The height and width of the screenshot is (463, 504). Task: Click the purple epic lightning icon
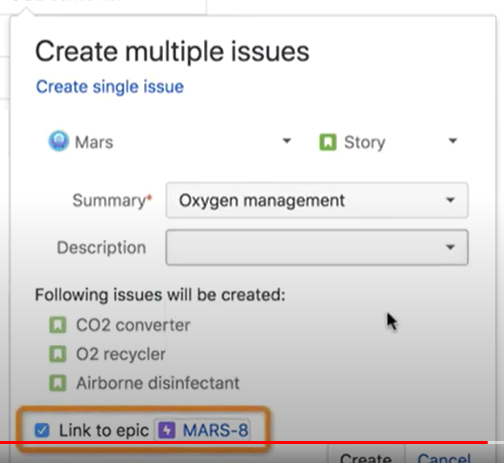point(166,430)
